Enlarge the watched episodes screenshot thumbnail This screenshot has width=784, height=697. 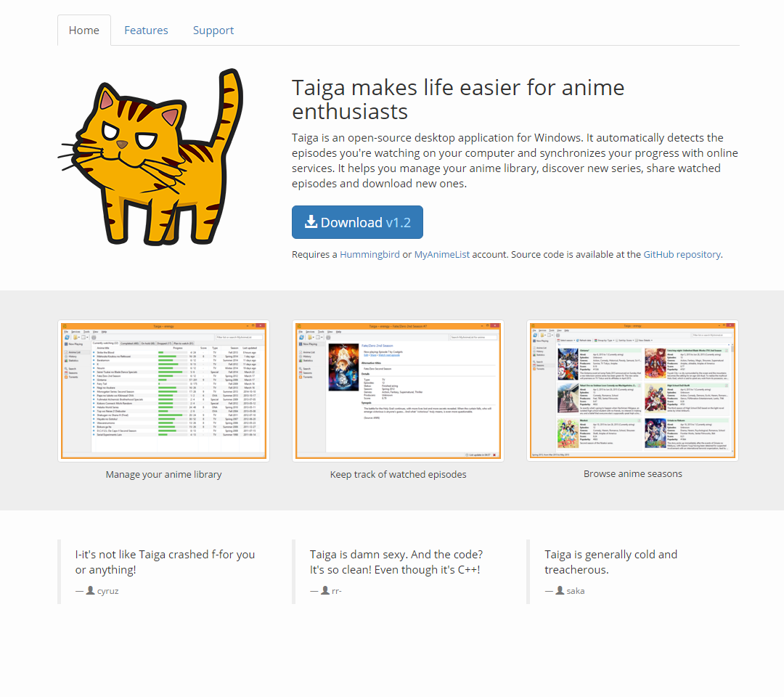[398, 391]
